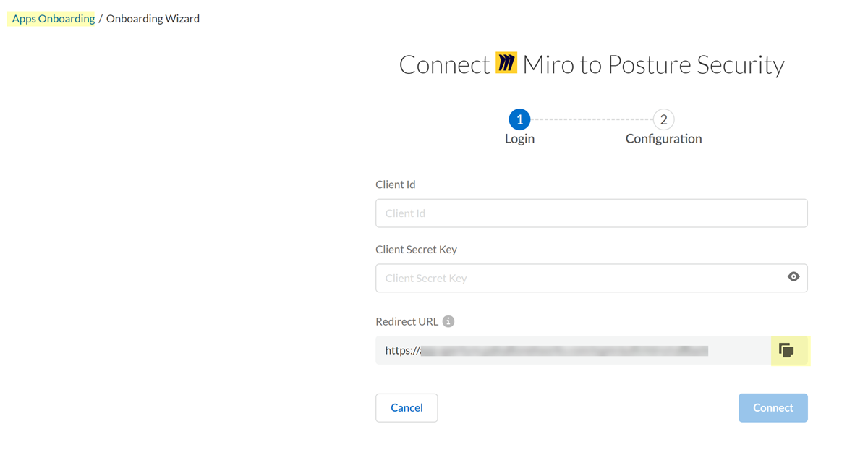This screenshot has width=868, height=458.
Task: Copy the Redirect URL with copy icon
Action: (786, 351)
